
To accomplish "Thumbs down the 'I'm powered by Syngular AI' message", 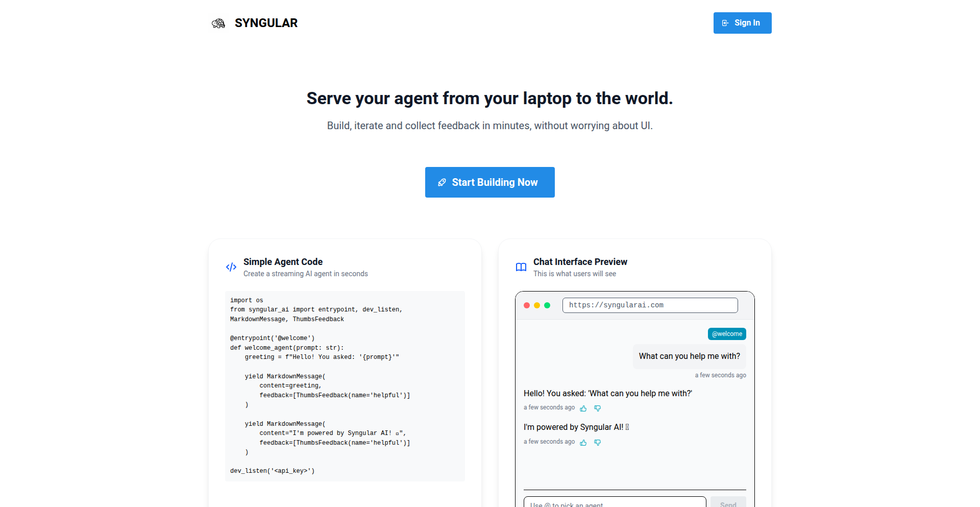I will 597,442.
